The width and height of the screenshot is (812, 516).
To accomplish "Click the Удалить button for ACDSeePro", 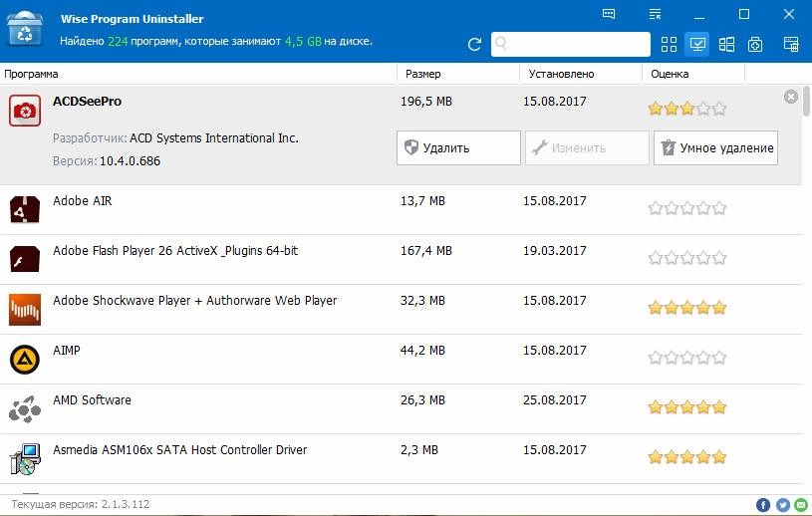I will [x=458, y=148].
